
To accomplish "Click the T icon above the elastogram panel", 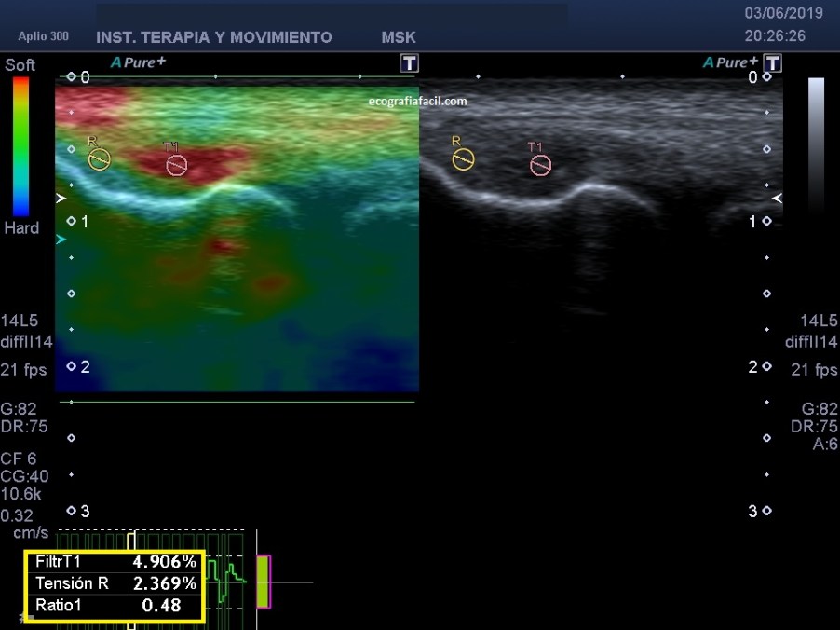I will 409,63.
